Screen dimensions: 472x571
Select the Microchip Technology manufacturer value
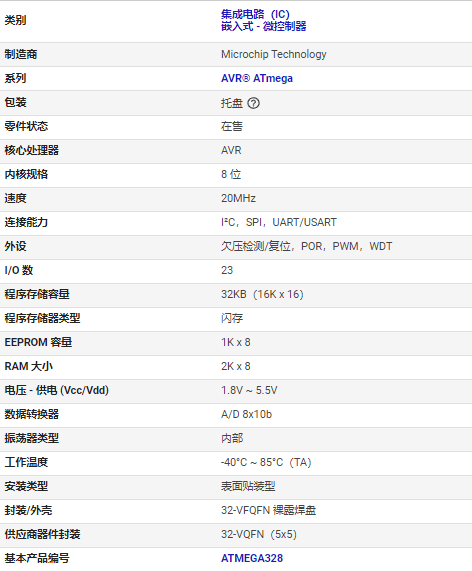(x=274, y=54)
